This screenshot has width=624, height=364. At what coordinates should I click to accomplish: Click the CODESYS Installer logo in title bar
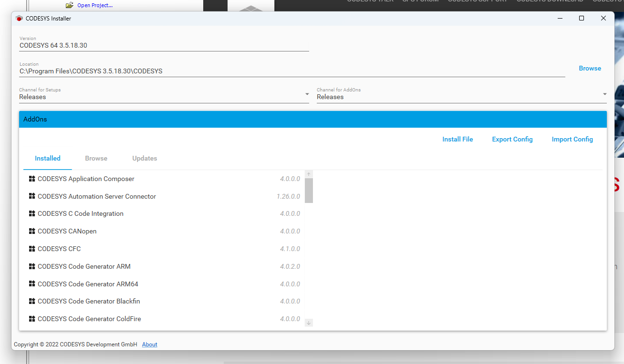click(x=19, y=19)
